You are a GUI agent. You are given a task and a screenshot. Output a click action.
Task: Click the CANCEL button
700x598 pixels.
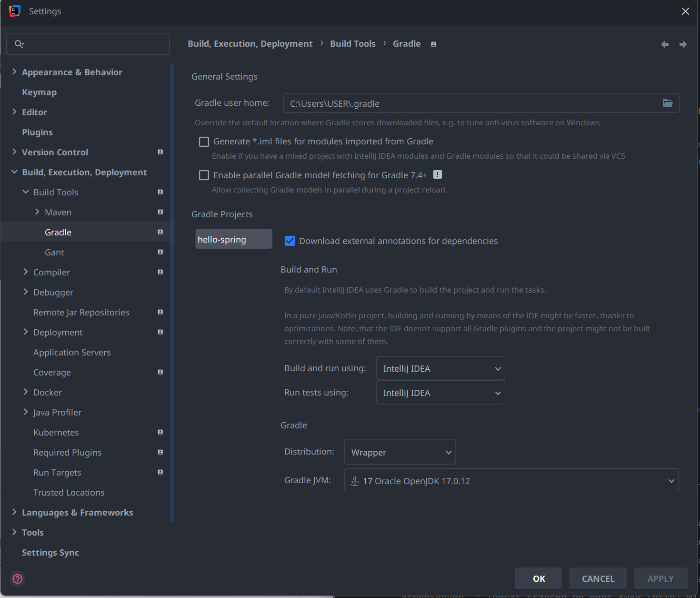pyautogui.click(x=598, y=578)
